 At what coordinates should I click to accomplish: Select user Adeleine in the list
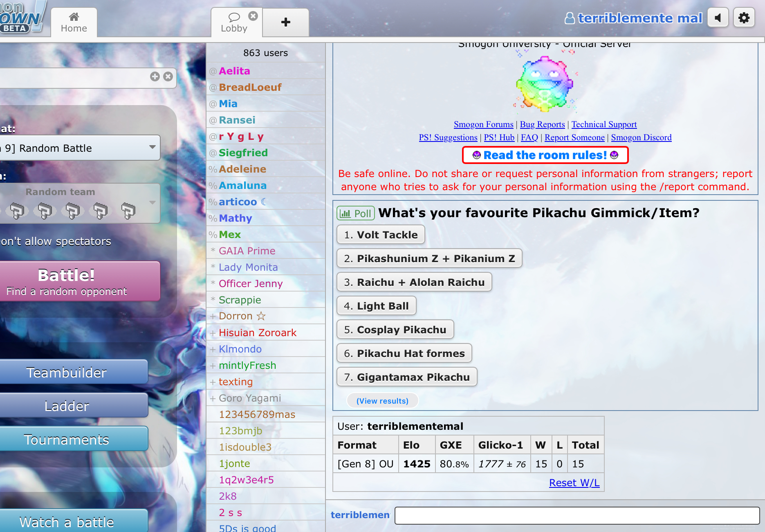pyautogui.click(x=266, y=169)
